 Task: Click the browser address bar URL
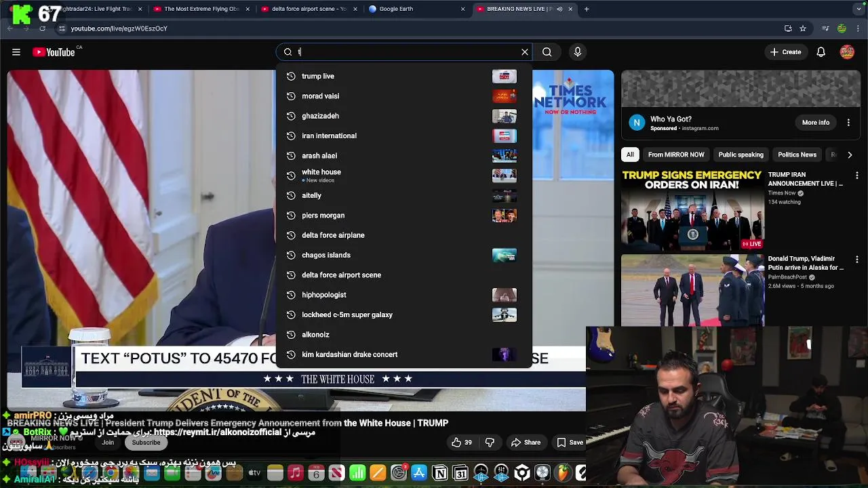click(x=119, y=28)
